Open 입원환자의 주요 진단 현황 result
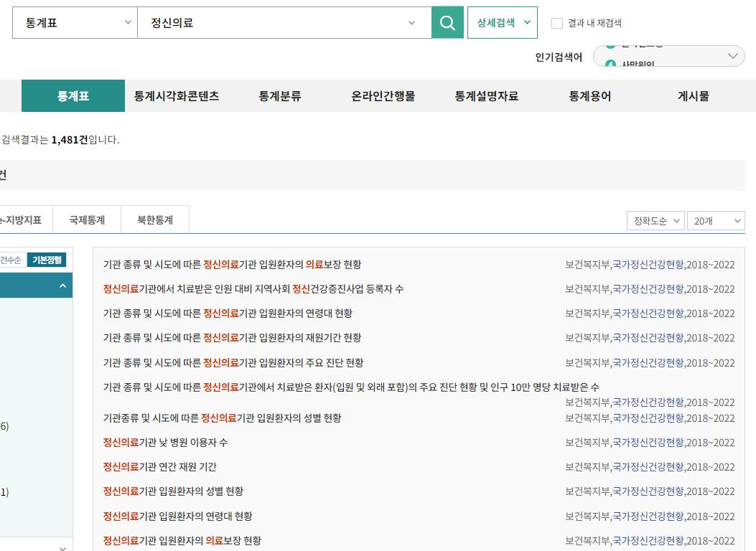Screen dimensions: 756x551 tap(233, 363)
